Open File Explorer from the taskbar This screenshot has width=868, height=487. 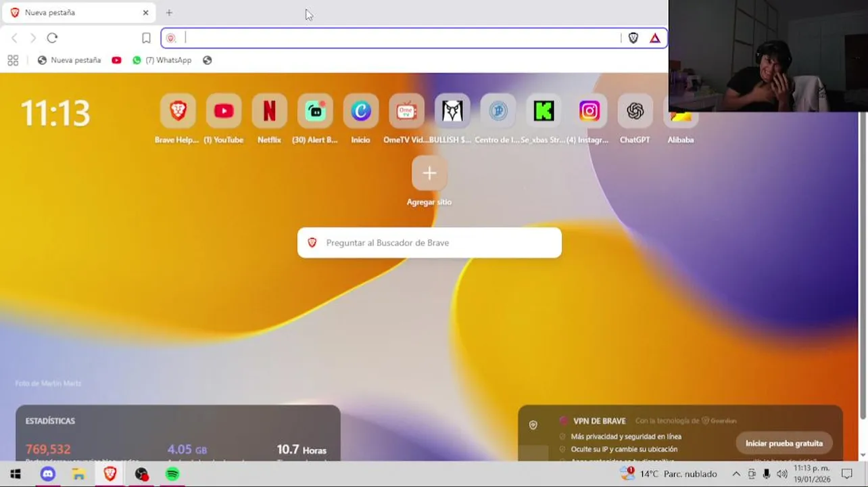coord(78,474)
